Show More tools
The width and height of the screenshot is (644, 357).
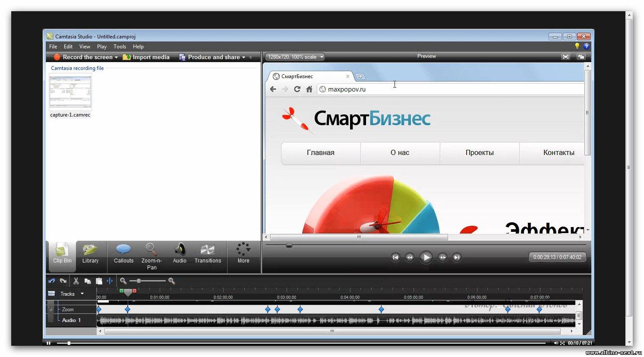(x=243, y=254)
